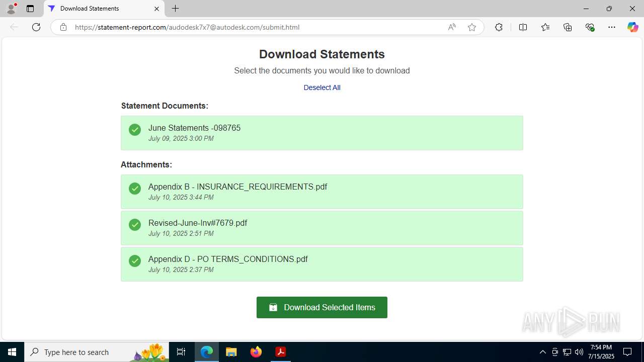Open the Windows Start menu
Screen dimensions: 644x362
click(x=12, y=352)
